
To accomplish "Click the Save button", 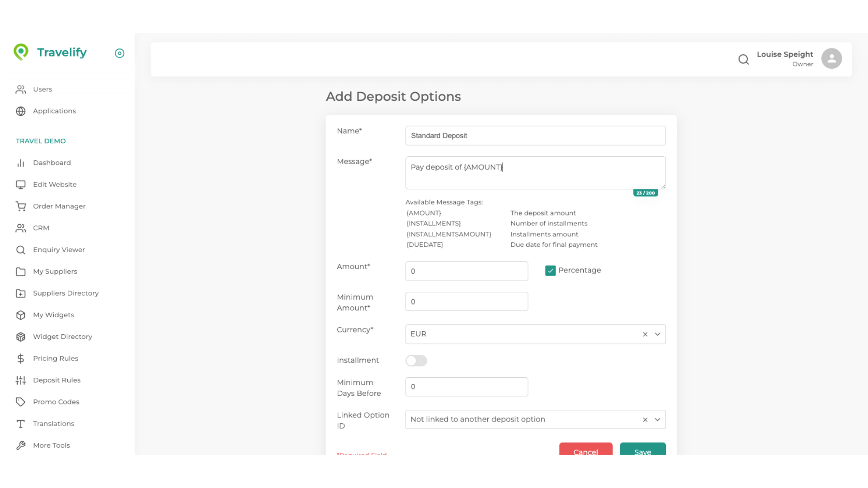I will 642,450.
